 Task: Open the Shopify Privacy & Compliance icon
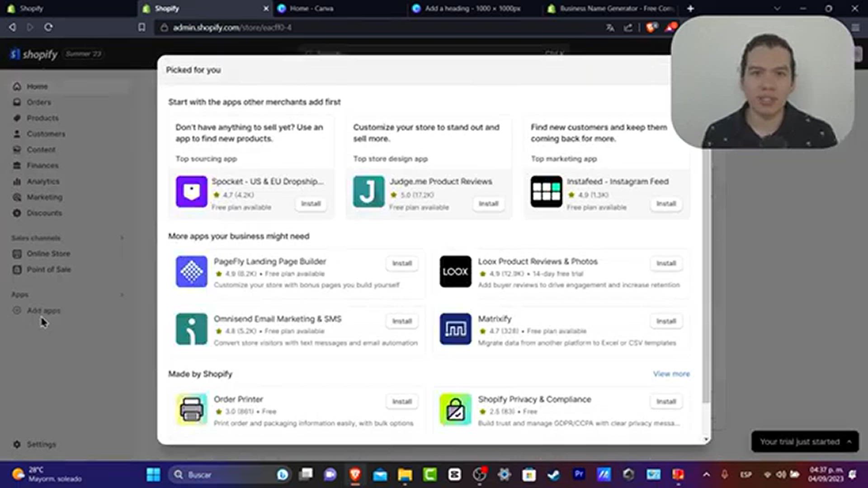[x=455, y=409]
